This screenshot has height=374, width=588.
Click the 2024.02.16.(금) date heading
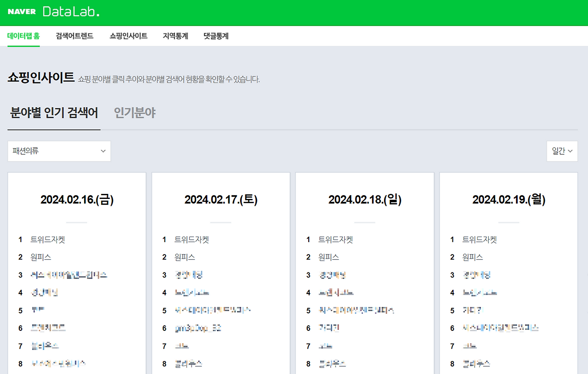(77, 200)
